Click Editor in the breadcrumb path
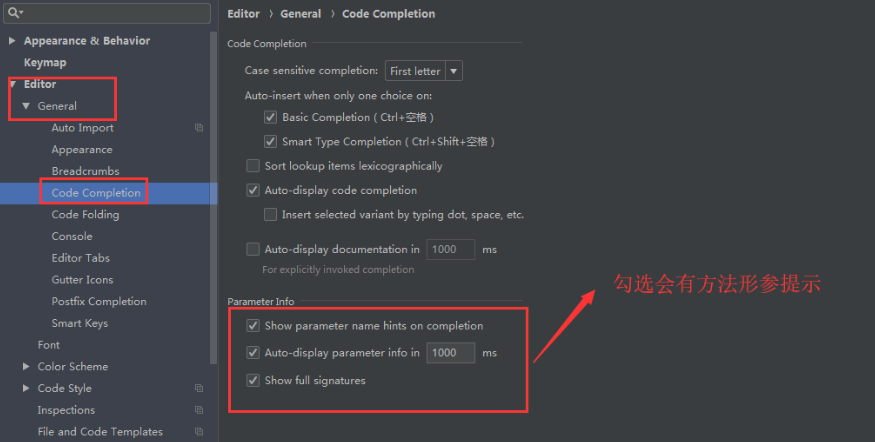 pyautogui.click(x=243, y=14)
